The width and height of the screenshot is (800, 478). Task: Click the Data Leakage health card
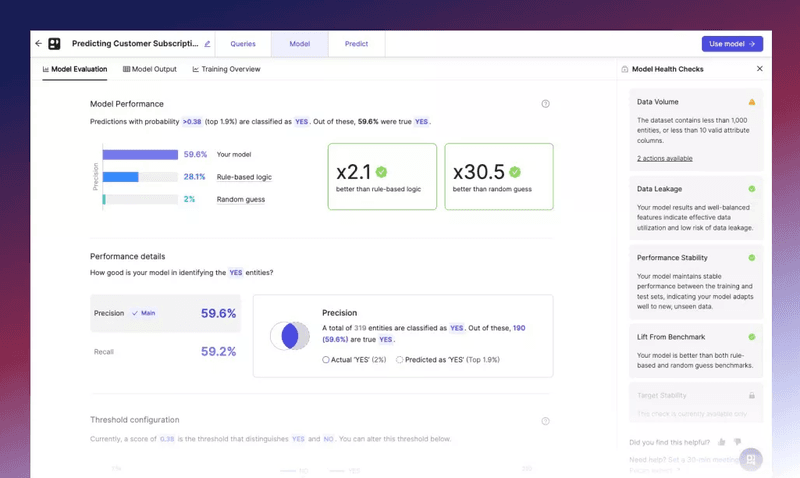pyautogui.click(x=696, y=208)
